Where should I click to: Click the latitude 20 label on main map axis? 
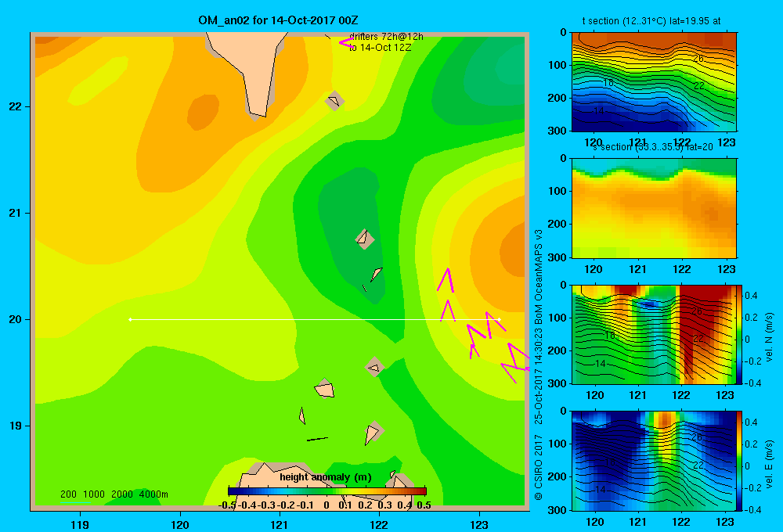pos(16,319)
